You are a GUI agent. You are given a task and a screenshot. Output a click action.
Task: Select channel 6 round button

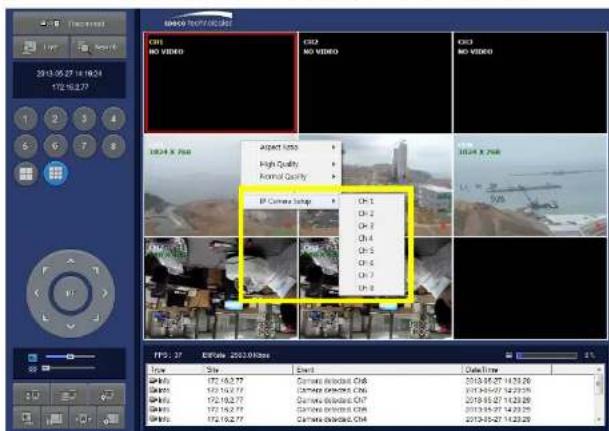click(55, 146)
